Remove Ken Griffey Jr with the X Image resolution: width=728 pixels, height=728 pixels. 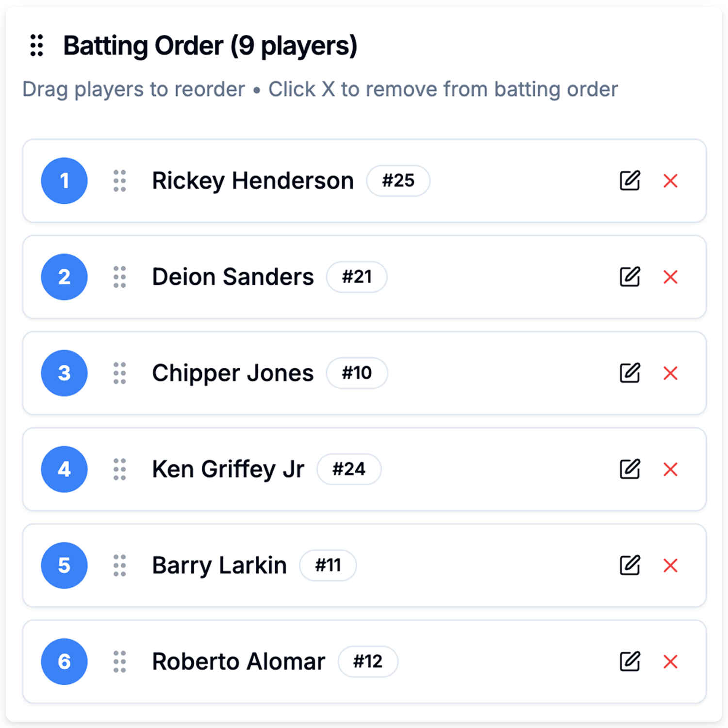pyautogui.click(x=671, y=469)
